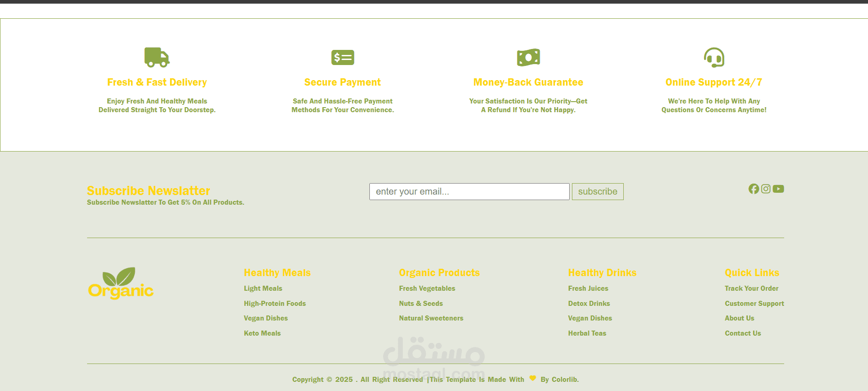The image size is (868, 391).
Task: Click the Organic leaf logo
Action: point(121,283)
